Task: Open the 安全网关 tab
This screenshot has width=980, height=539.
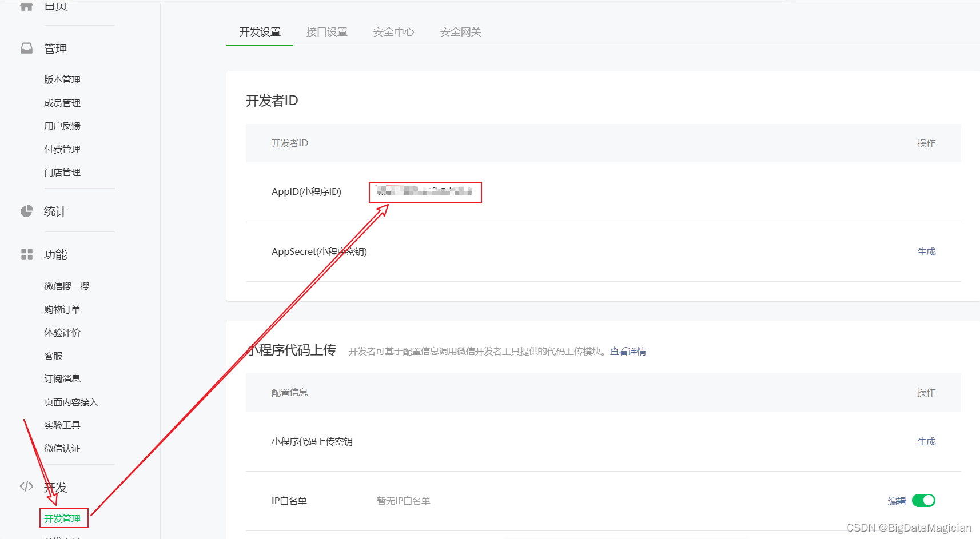Action: click(461, 32)
